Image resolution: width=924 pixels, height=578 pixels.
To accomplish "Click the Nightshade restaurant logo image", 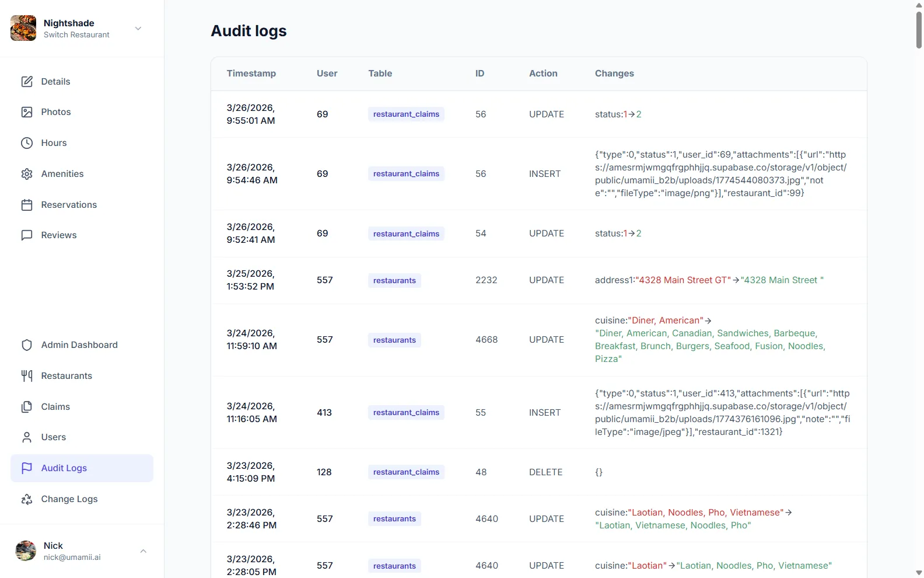I will click(23, 28).
